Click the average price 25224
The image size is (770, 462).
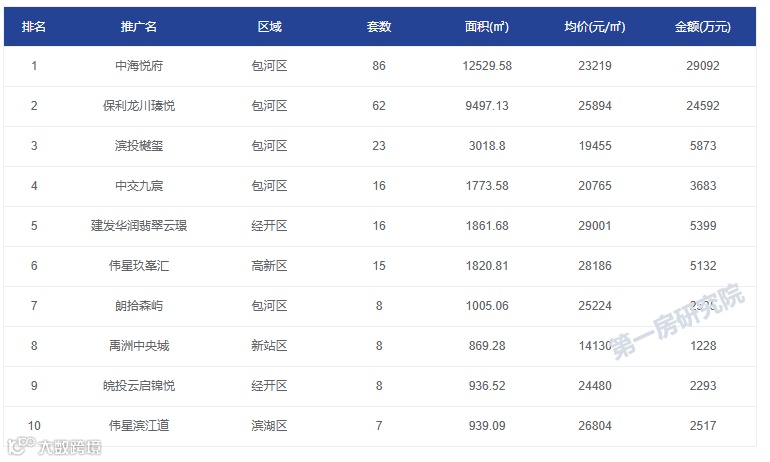pos(595,306)
